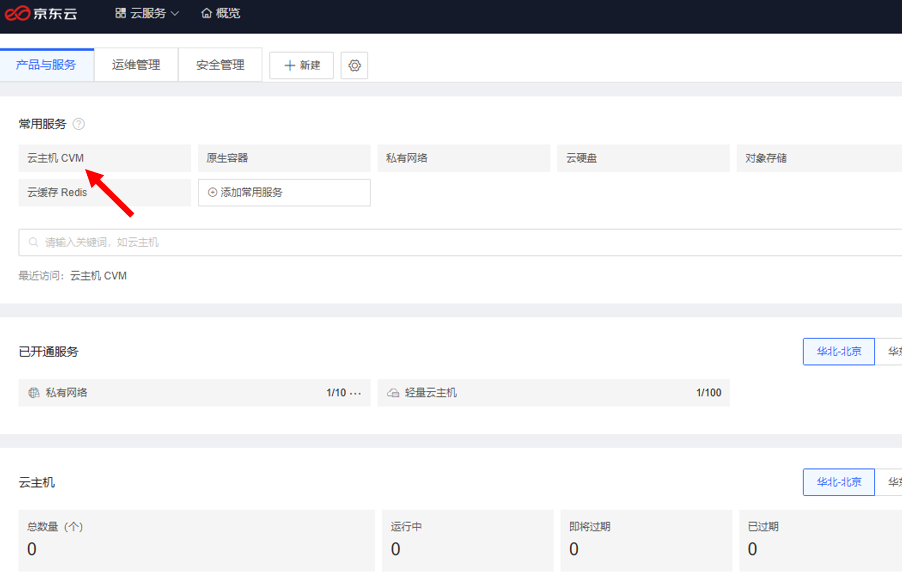
Task: Select the 产品与服务 tab
Action: pyautogui.click(x=46, y=65)
